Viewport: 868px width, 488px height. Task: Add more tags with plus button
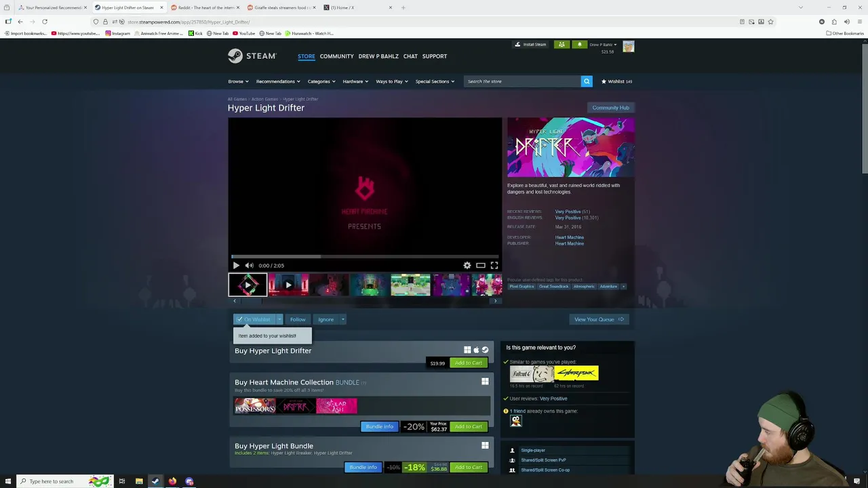pos(623,287)
